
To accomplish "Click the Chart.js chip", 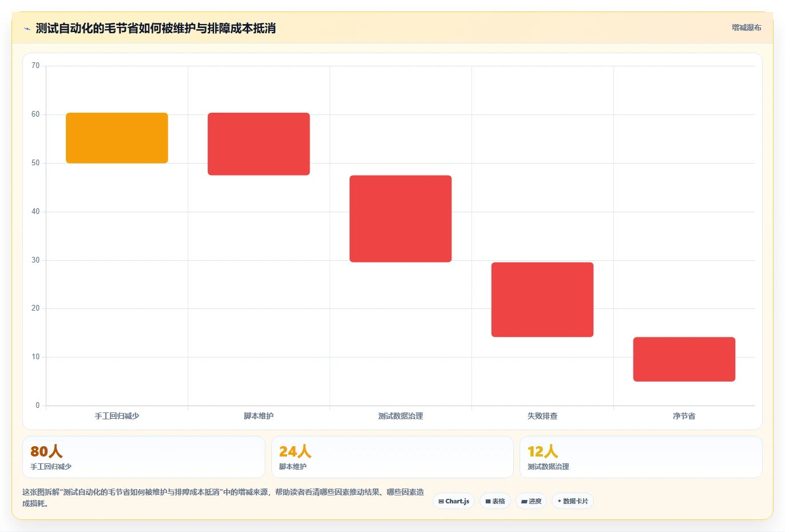I will point(454,501).
